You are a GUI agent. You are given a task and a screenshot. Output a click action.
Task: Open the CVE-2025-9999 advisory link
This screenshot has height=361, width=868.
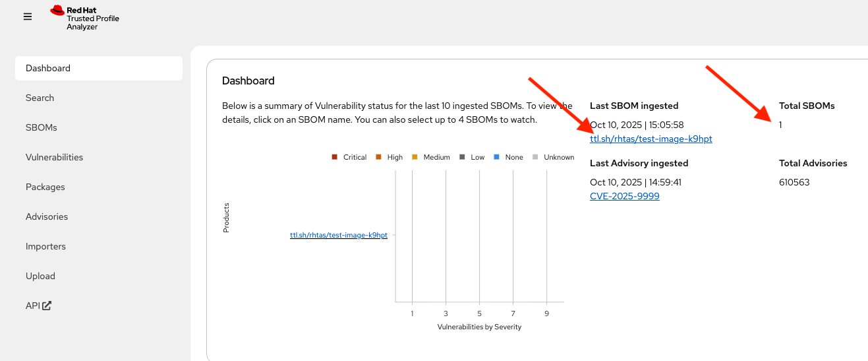pyautogui.click(x=624, y=196)
